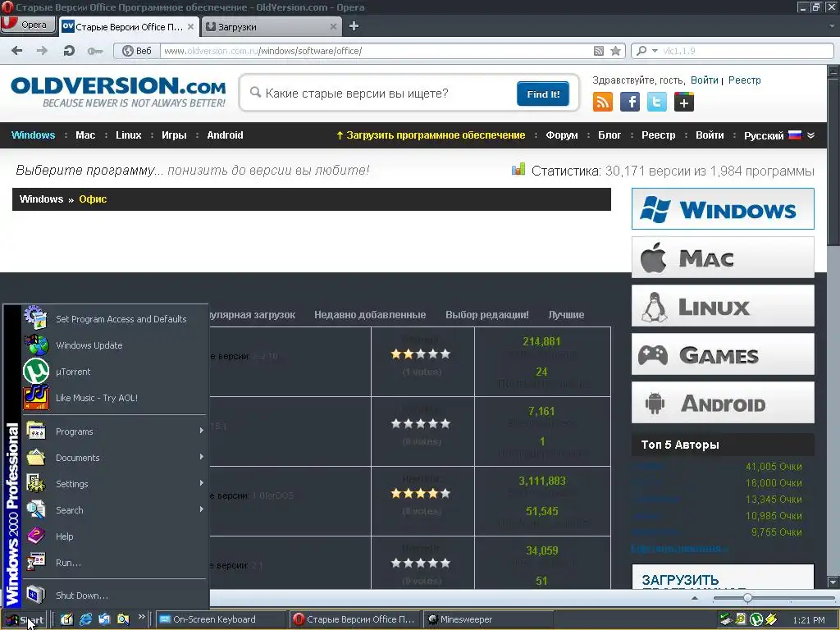Select the Выбор редакции! tab
Image resolution: width=840 pixels, height=630 pixels.
click(487, 315)
